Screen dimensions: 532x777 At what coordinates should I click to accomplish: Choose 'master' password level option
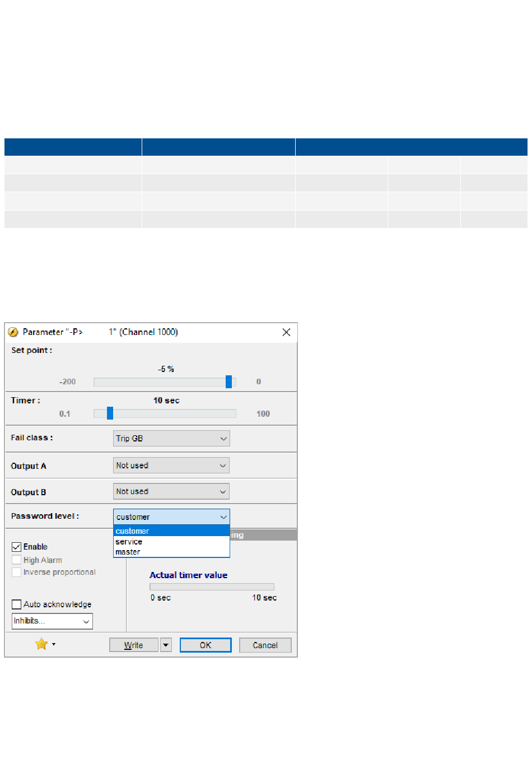[x=128, y=552]
